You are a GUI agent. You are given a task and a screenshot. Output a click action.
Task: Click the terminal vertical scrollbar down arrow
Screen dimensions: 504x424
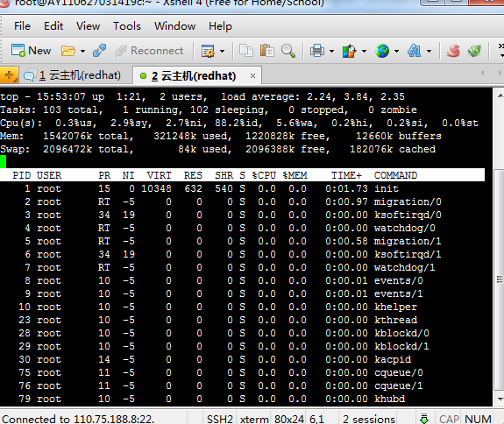500,399
